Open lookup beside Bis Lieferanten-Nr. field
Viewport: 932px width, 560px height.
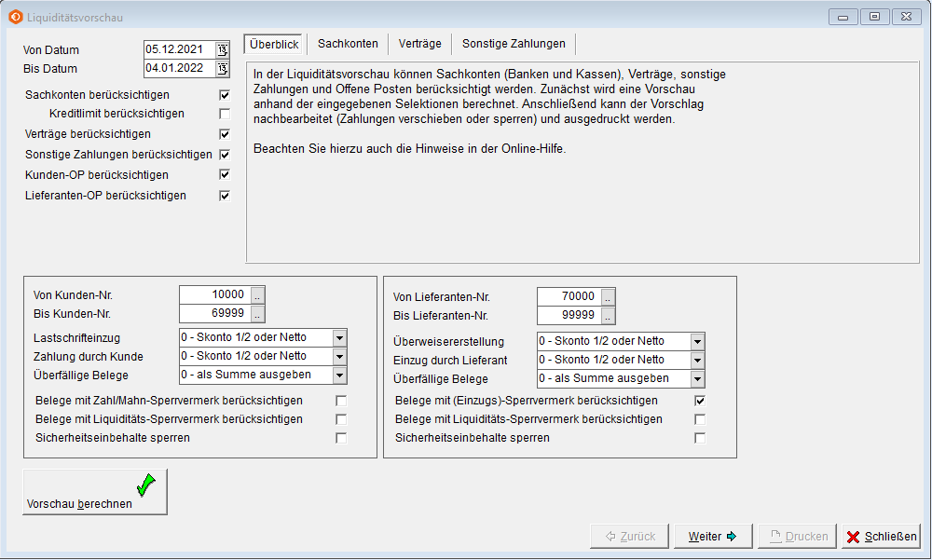tap(608, 315)
